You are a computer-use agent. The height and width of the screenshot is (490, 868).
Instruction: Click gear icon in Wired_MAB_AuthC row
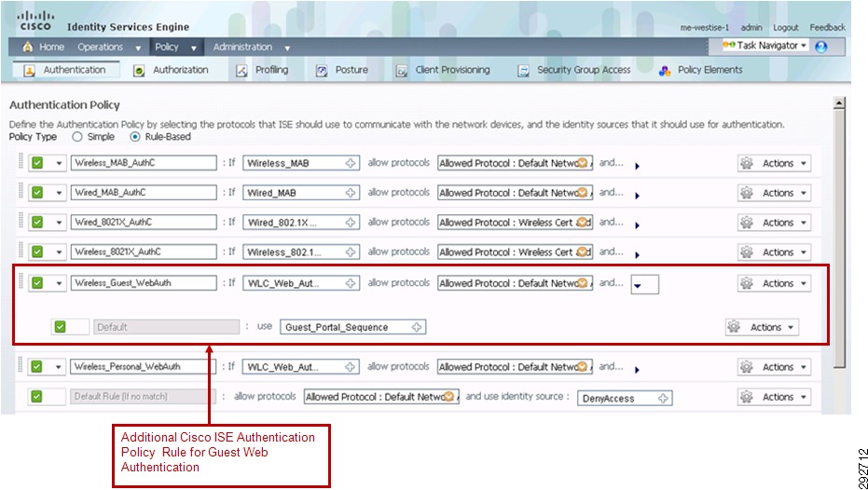coord(747,193)
